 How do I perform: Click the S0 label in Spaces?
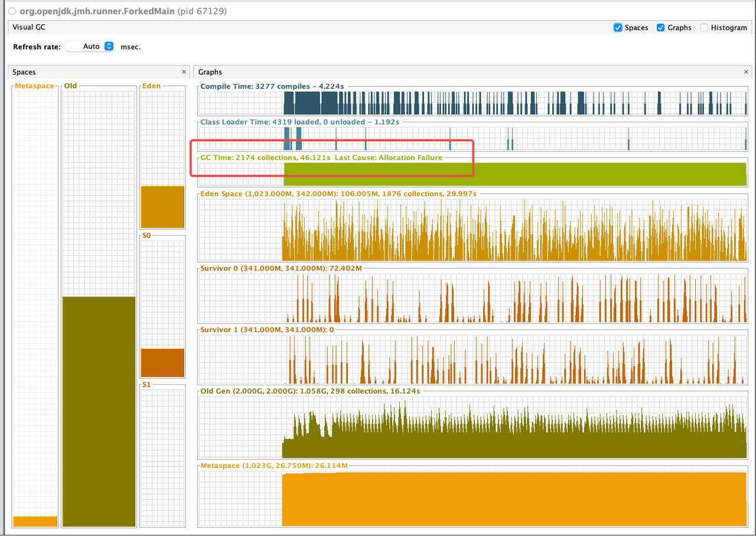click(147, 235)
